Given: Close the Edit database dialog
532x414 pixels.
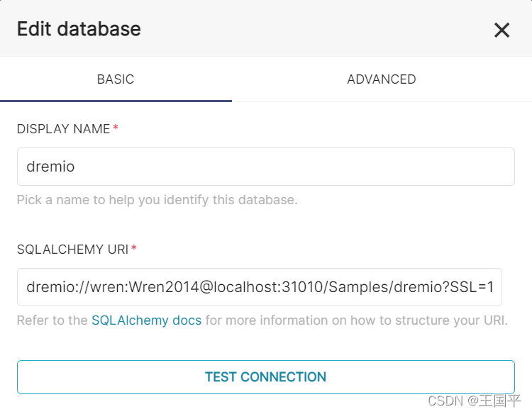Looking at the screenshot, I should point(501,30).
